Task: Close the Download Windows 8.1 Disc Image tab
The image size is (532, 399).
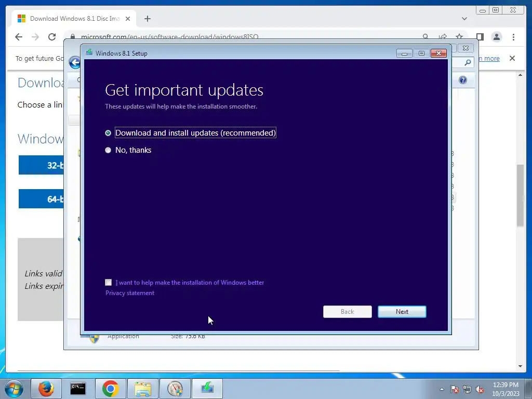Action: 128,19
